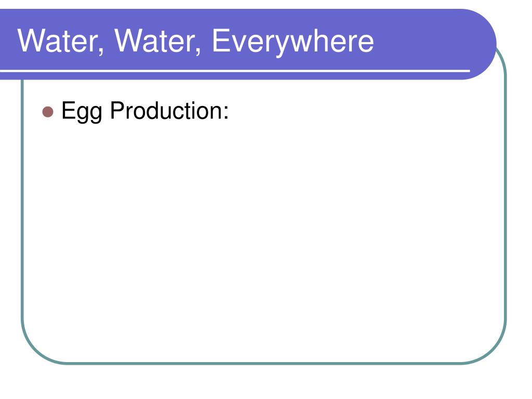
Task: Click the letter 'P' in 'Production'
Action: pyautogui.click(x=117, y=110)
